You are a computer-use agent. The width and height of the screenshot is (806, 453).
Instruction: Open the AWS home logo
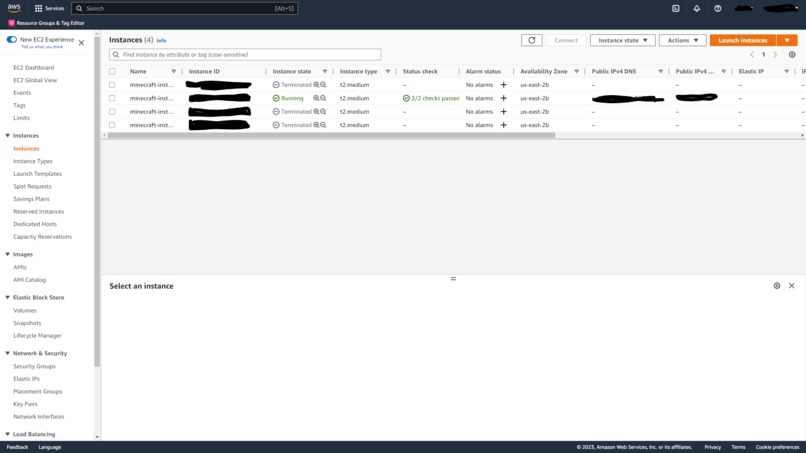coord(14,8)
